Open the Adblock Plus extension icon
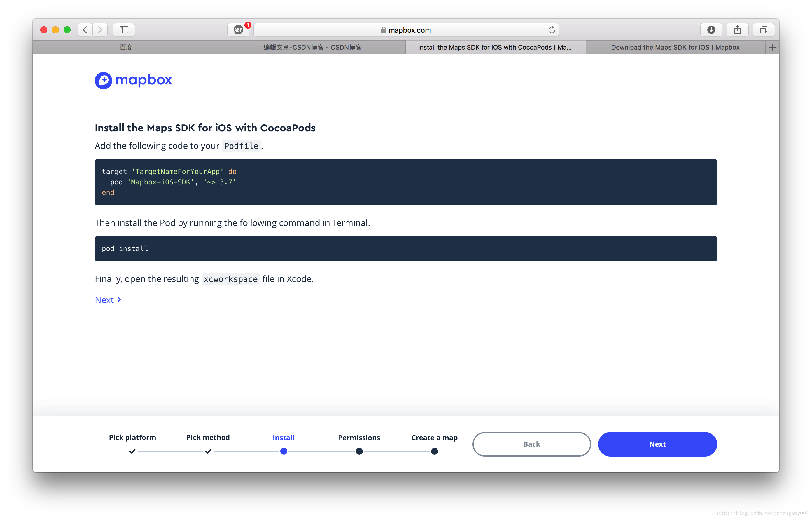The height and width of the screenshot is (519, 812). 238,30
